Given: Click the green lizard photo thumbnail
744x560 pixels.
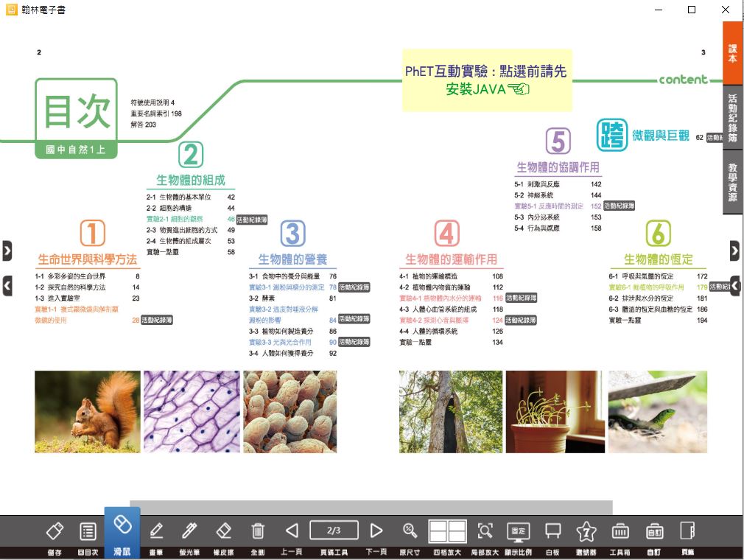Looking at the screenshot, I should 658,411.
